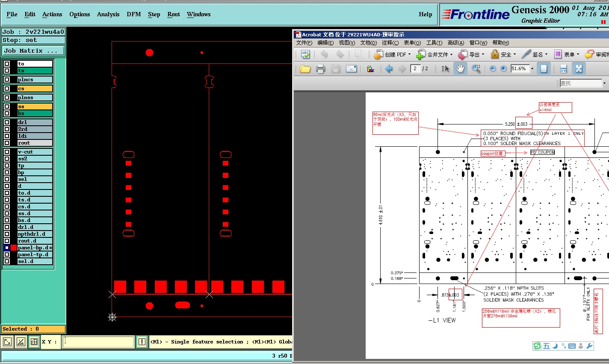Select the Hand tool in Acrobat

pos(460,69)
